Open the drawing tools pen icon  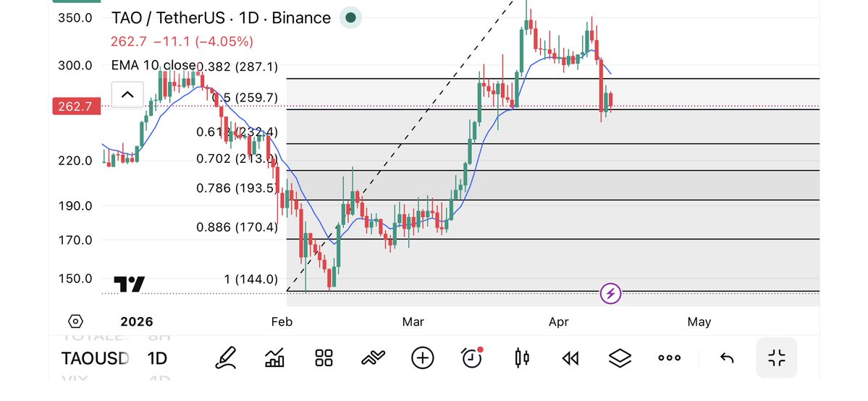[225, 358]
